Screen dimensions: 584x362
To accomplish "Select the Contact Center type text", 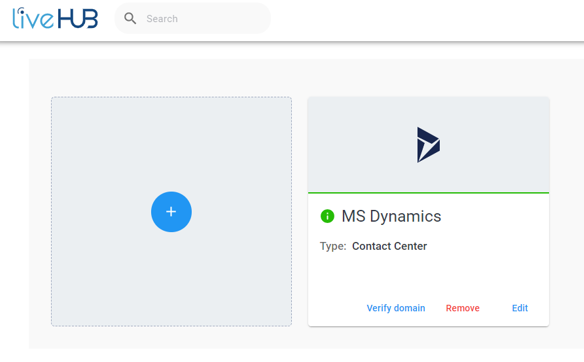I will 390,246.
